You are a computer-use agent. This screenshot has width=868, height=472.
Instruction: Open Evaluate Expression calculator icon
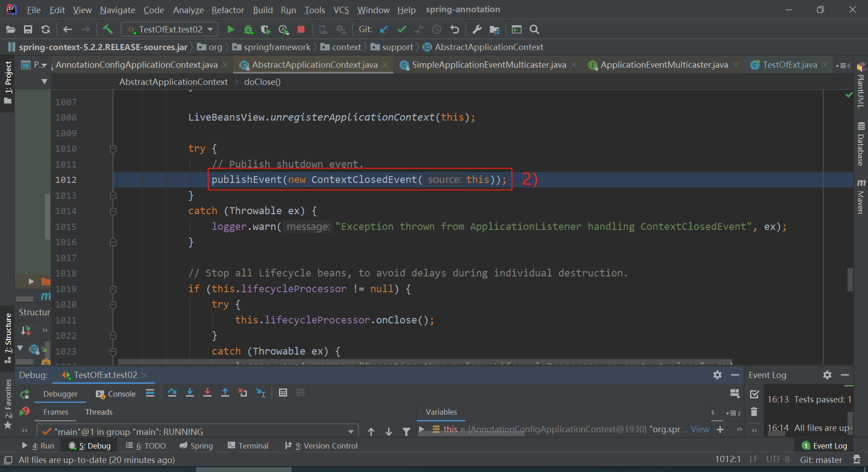point(283,393)
